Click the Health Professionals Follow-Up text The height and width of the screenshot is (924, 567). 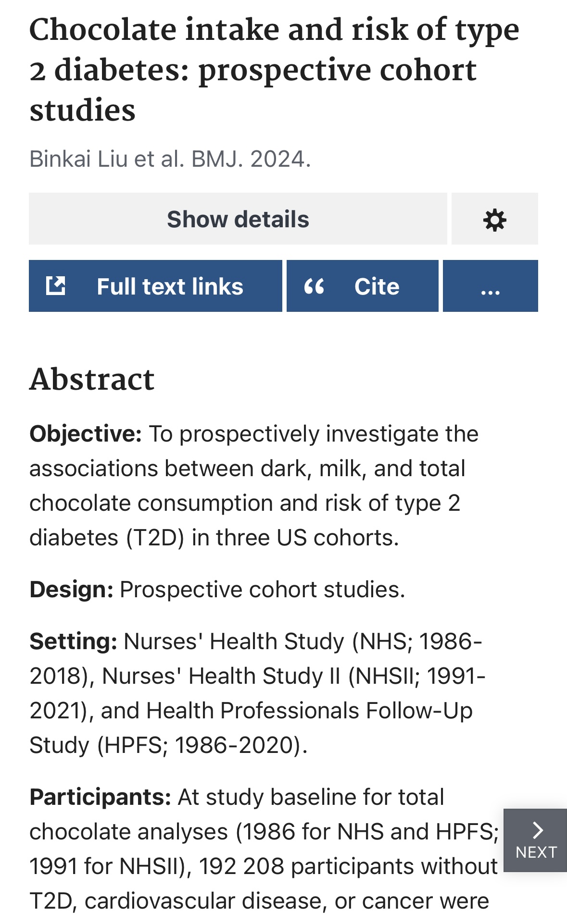[x=309, y=711]
